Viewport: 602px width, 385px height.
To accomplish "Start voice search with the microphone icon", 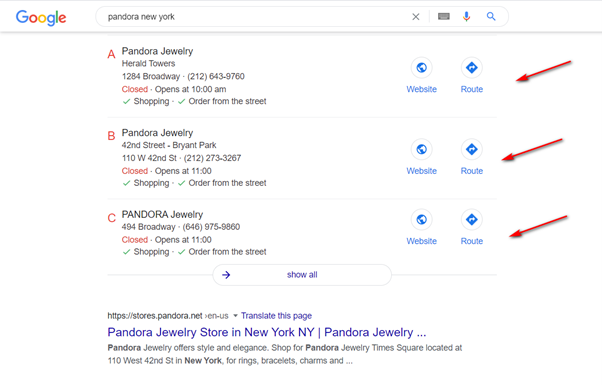I will 466,17.
